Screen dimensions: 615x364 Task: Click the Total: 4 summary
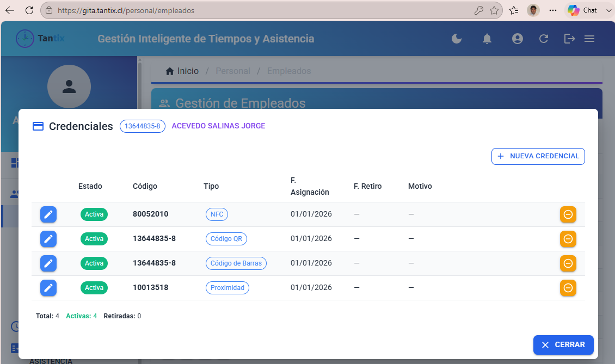(x=47, y=316)
